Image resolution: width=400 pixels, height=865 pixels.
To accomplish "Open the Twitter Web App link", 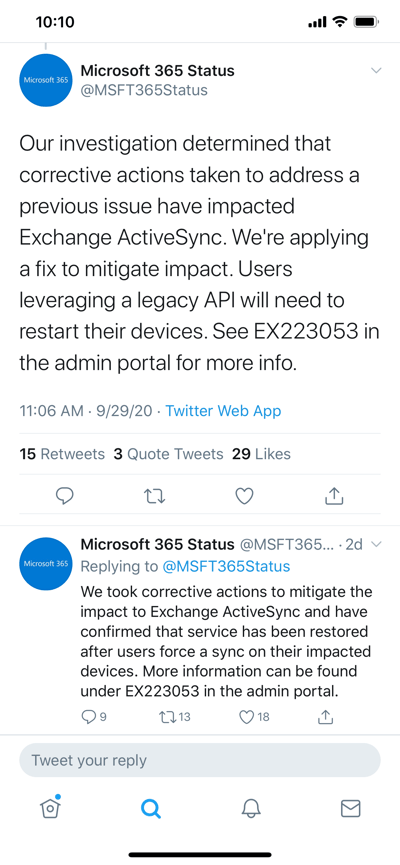I will [x=223, y=411].
